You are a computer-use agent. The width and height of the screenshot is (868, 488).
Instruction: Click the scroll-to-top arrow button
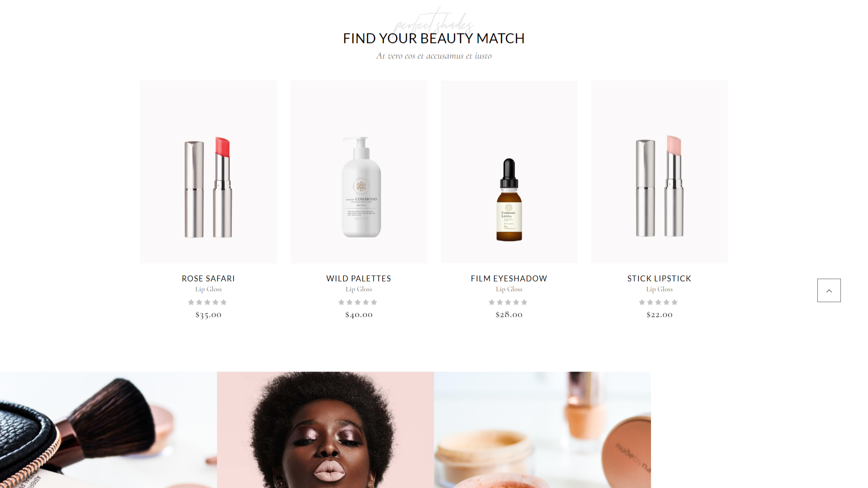point(829,291)
